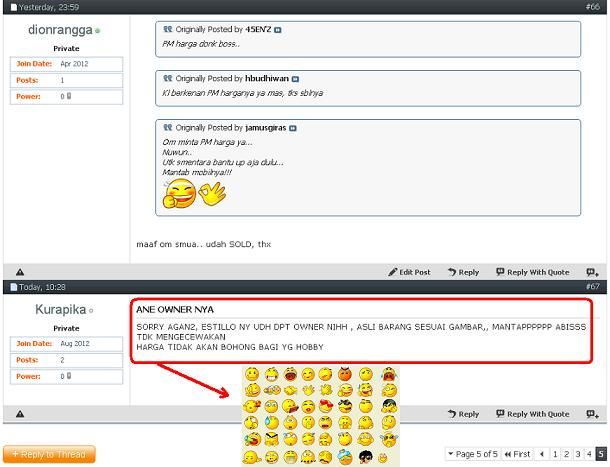
Task: Click dionrangga's green online status dot
Action: point(97,31)
